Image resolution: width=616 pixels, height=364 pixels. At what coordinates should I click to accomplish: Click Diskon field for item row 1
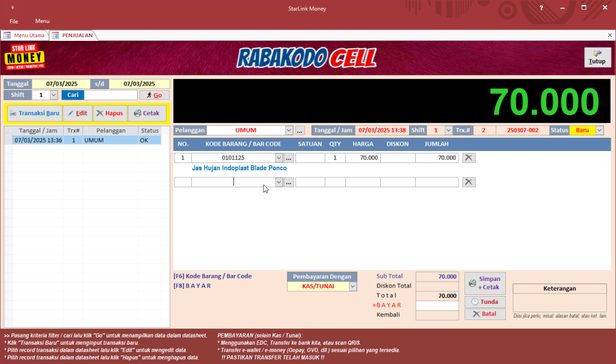pyautogui.click(x=398, y=158)
